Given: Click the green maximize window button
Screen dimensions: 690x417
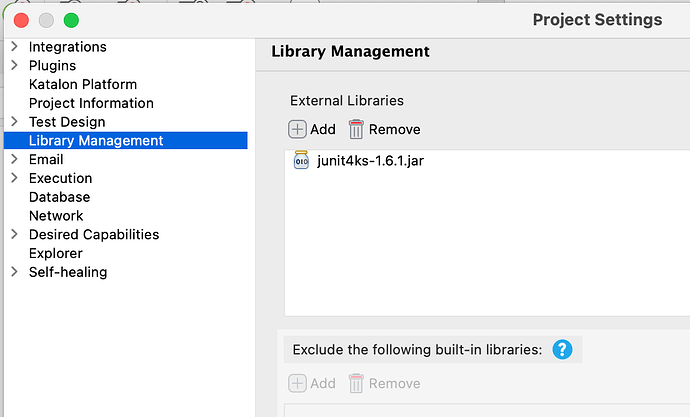Looking at the screenshot, I should point(71,20).
